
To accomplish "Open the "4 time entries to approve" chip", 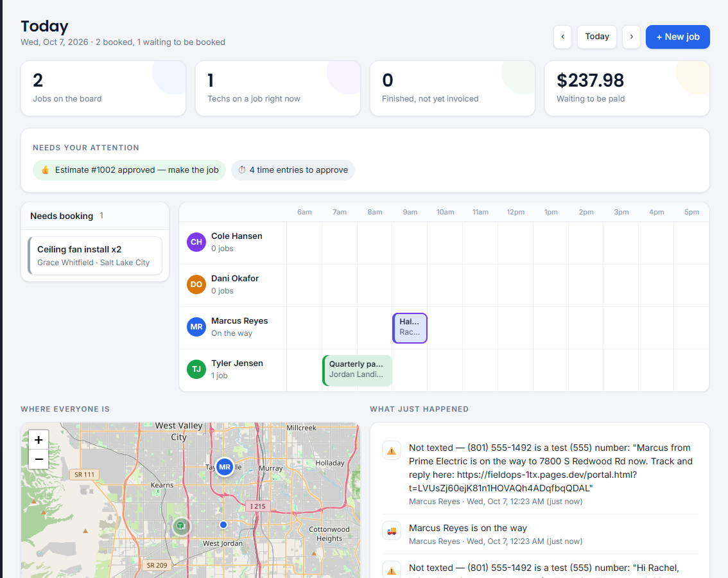I will coord(293,170).
